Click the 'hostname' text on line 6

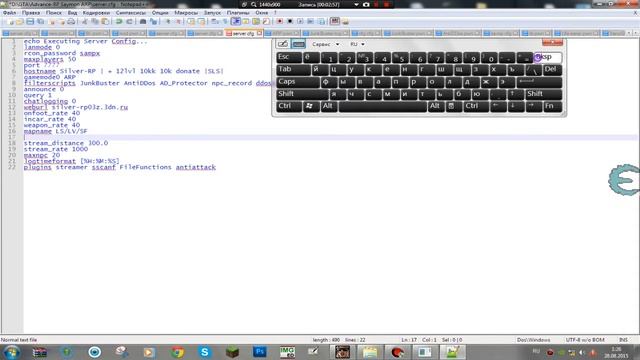click(40, 71)
